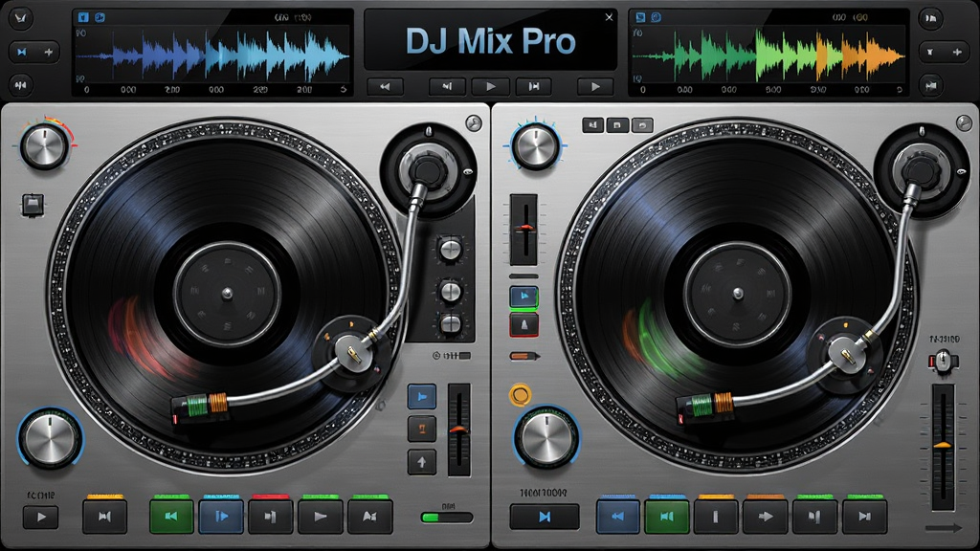Click the center play button under DJ Mix Pro title
Viewport: 980px width, 551px height.
[x=491, y=87]
